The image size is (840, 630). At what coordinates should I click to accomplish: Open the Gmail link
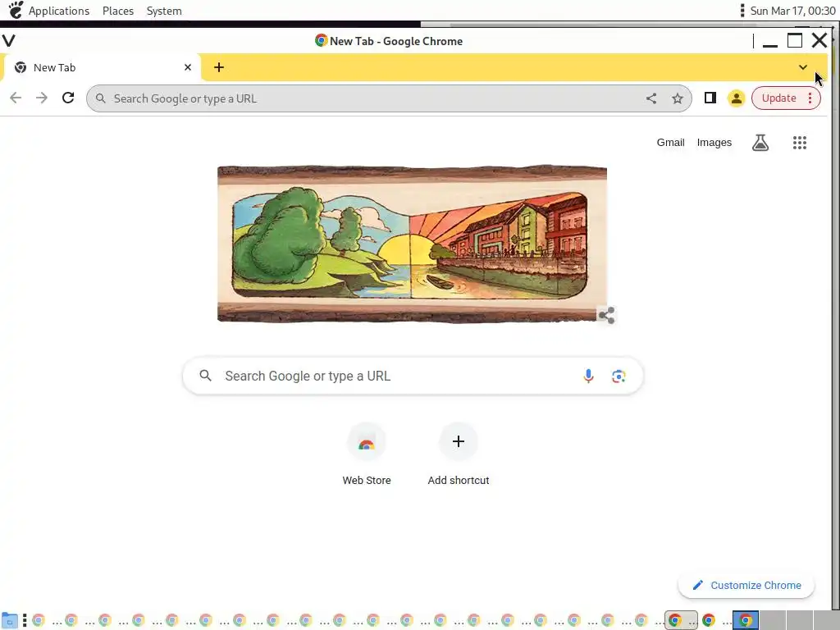pyautogui.click(x=670, y=143)
